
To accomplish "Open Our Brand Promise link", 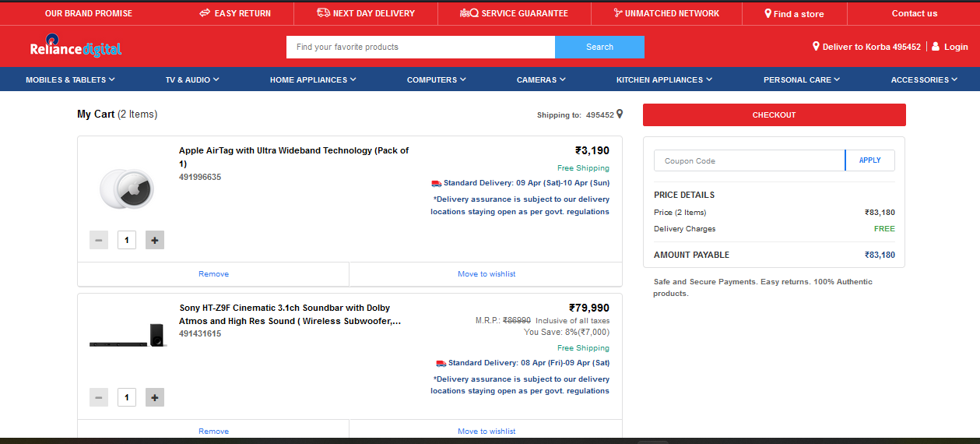I will coord(89,13).
